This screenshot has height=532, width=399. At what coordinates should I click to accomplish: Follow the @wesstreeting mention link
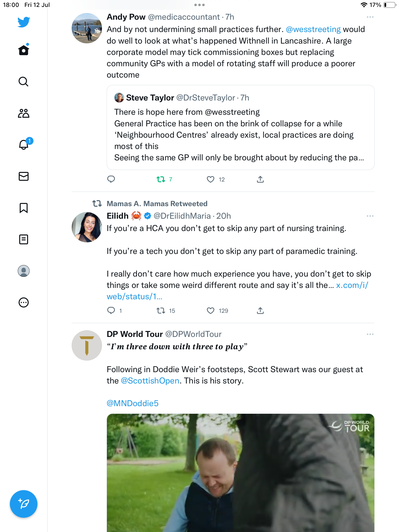point(313,29)
